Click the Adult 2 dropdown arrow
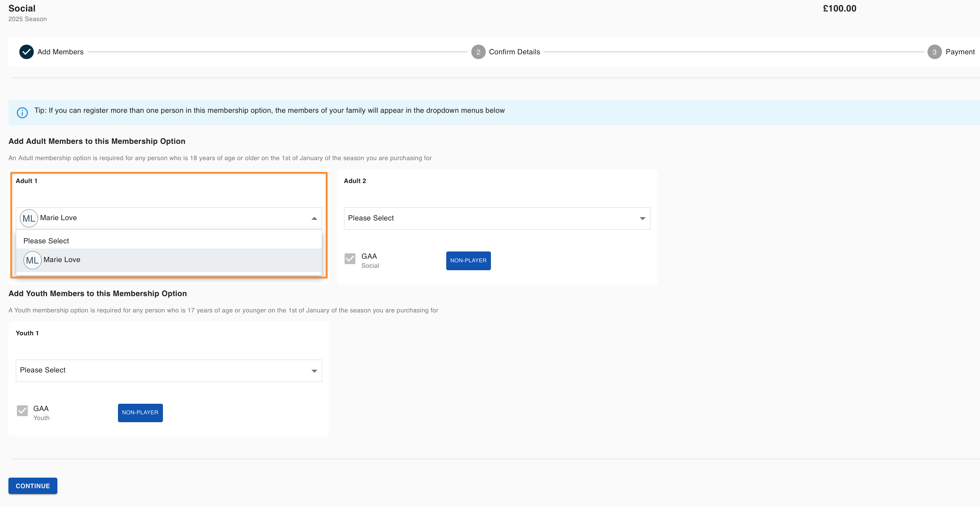Image resolution: width=980 pixels, height=506 pixels. tap(642, 218)
